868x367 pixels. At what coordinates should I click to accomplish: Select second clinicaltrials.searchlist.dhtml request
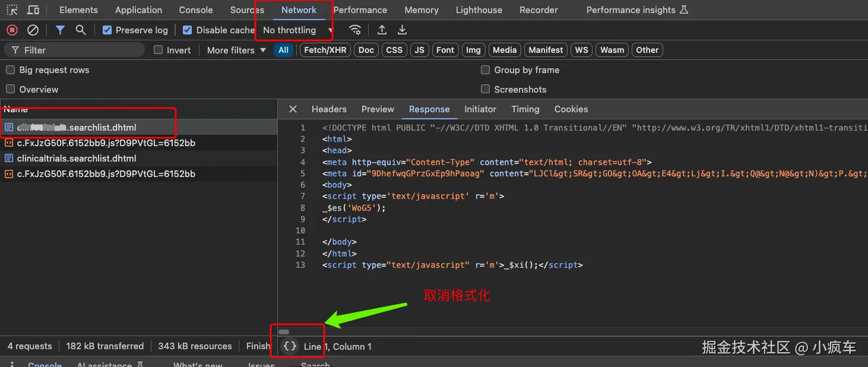[x=138, y=159]
